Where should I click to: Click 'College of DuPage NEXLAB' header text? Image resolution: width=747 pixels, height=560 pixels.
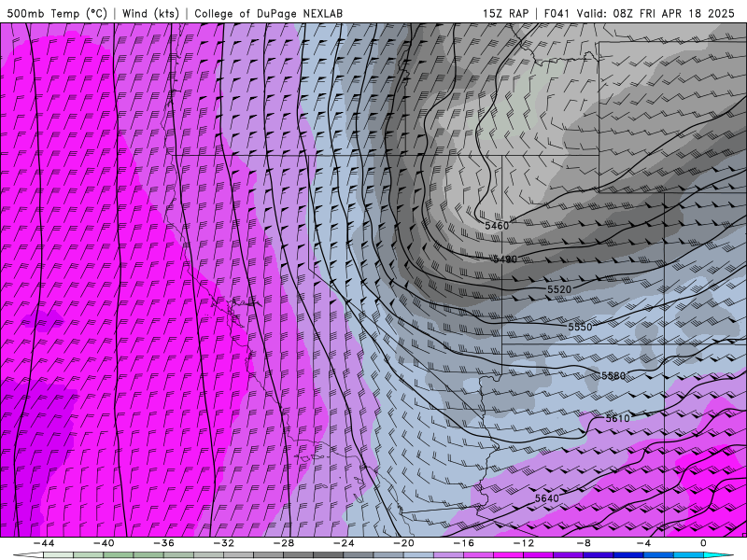268,13
